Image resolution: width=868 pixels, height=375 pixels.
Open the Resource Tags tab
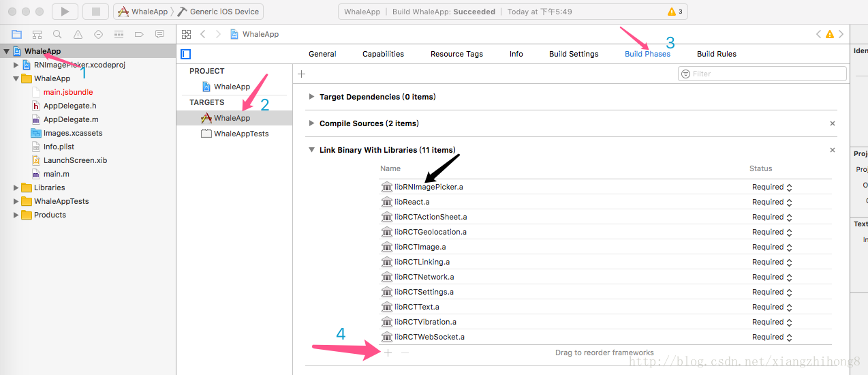[456, 54]
